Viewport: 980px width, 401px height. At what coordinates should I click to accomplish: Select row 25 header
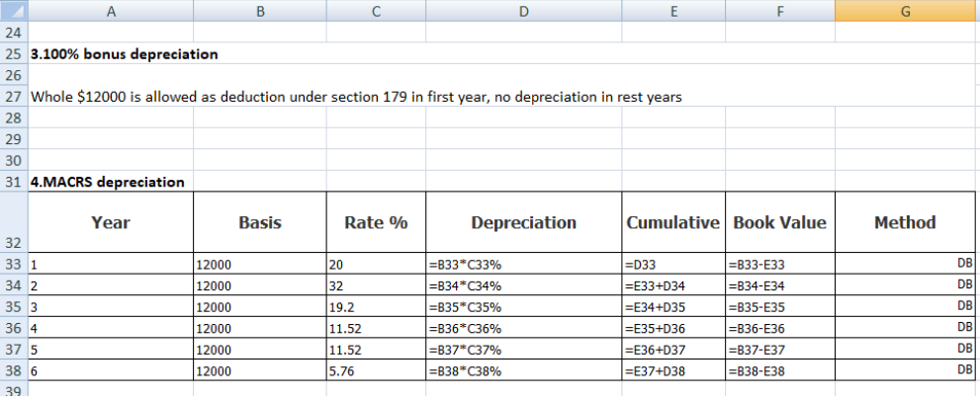pyautogui.click(x=14, y=54)
